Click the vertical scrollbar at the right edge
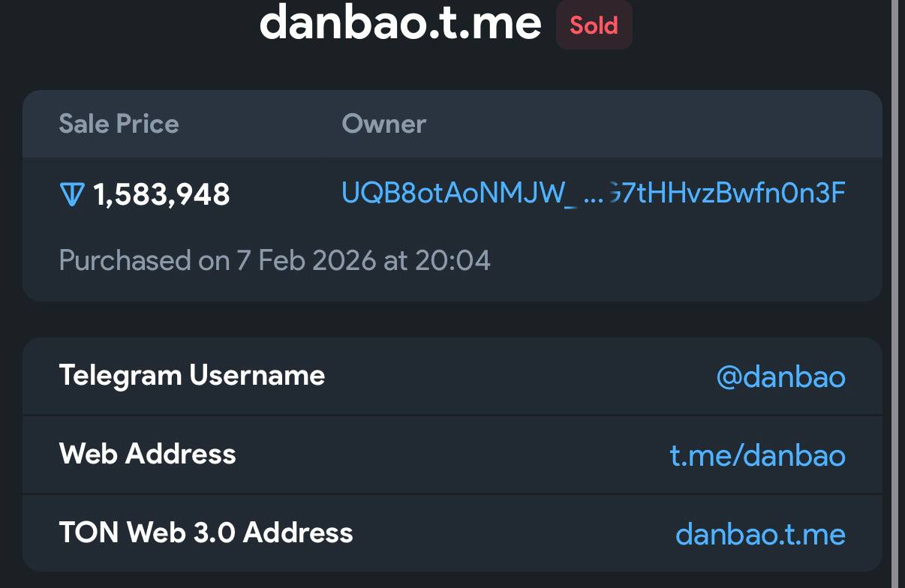The width and height of the screenshot is (905, 588). [894, 294]
